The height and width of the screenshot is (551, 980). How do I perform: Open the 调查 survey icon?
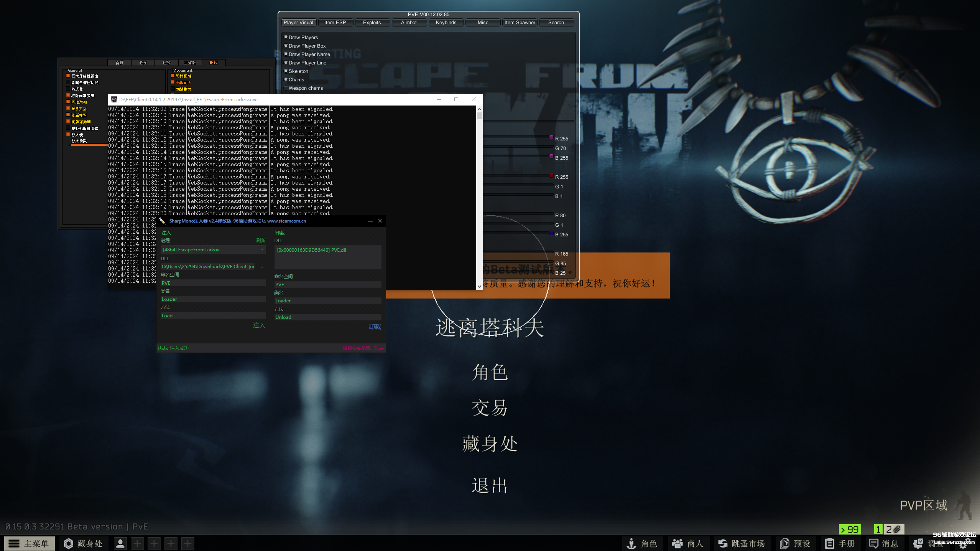click(918, 543)
